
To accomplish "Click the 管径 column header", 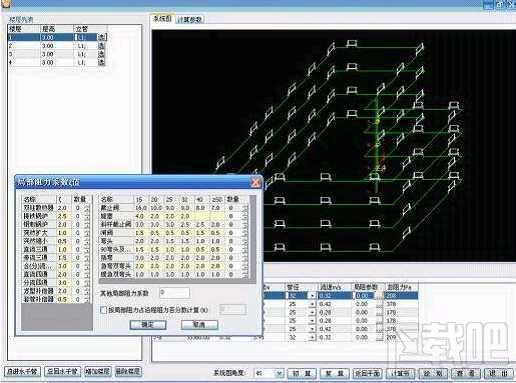I will click(301, 287).
